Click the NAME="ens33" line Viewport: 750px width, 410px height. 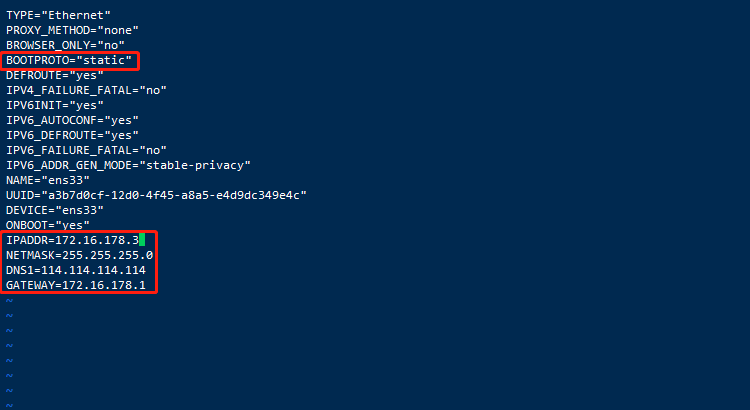point(48,180)
